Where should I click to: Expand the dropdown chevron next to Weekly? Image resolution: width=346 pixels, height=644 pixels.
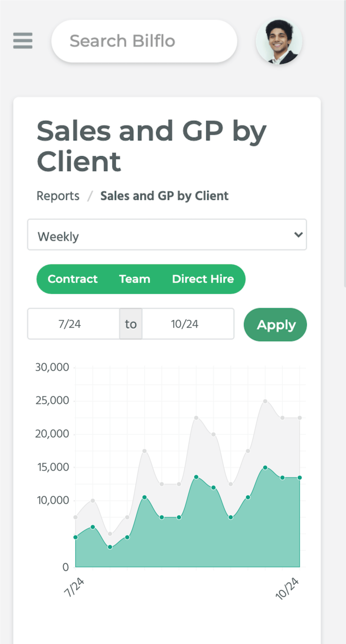click(x=298, y=235)
